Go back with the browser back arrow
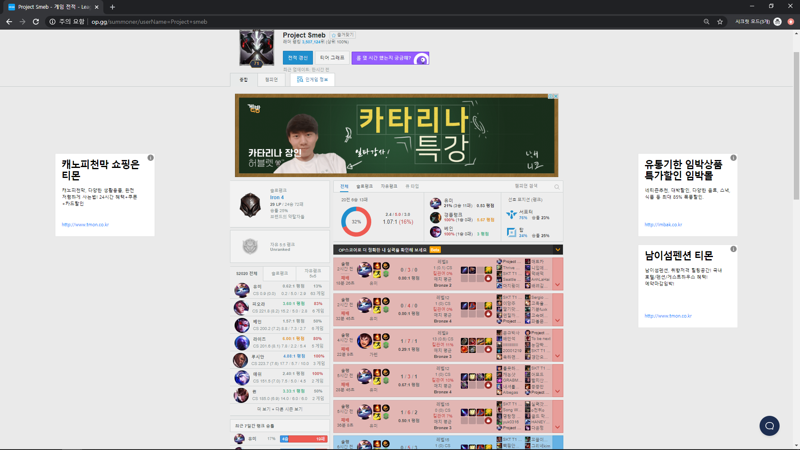 (x=9, y=21)
